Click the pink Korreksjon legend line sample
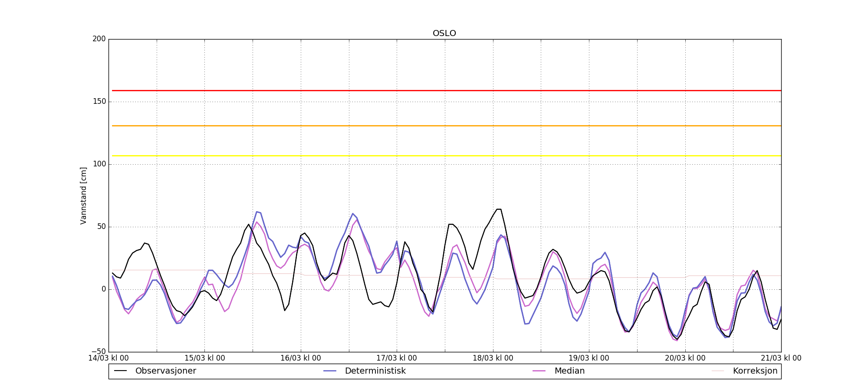Viewport: 868px width, 391px height. click(x=718, y=371)
